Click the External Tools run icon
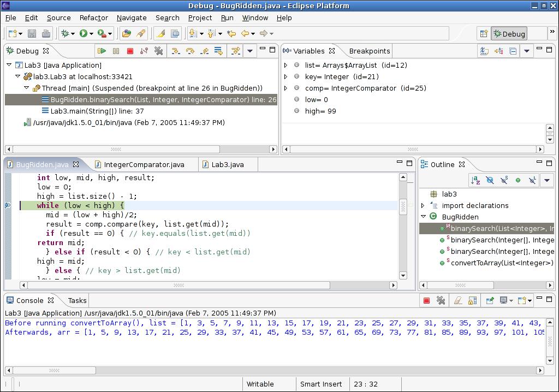This screenshot has height=392, width=559. click(102, 33)
